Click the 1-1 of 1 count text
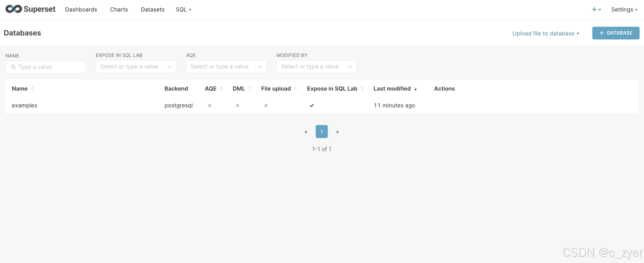The image size is (644, 263). pyautogui.click(x=322, y=149)
